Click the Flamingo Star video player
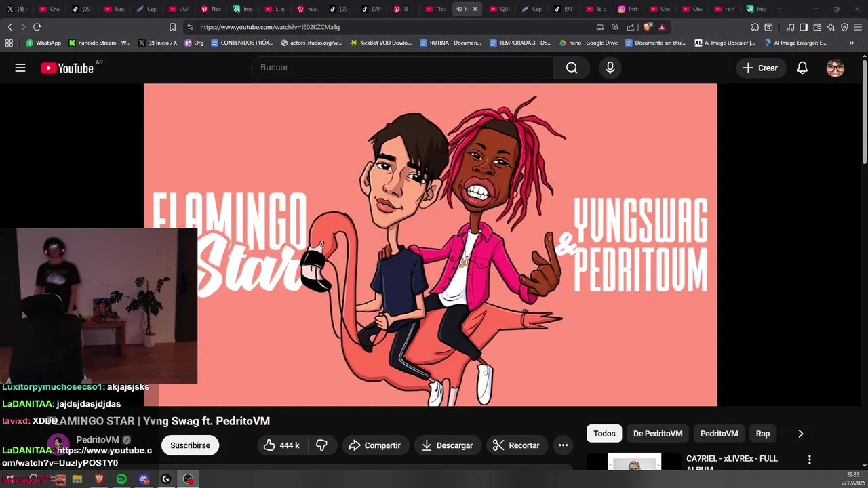This screenshot has height=488, width=868. point(430,245)
